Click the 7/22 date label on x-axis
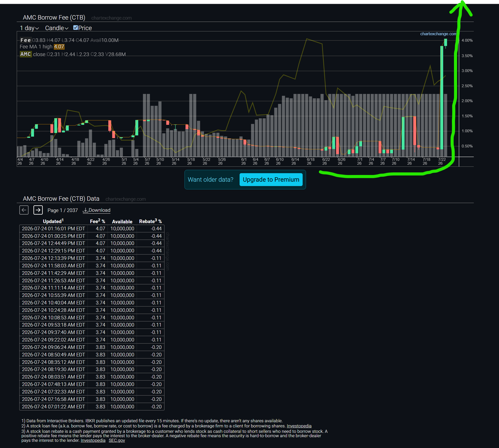Screen dimensions: 499x448 442,161
